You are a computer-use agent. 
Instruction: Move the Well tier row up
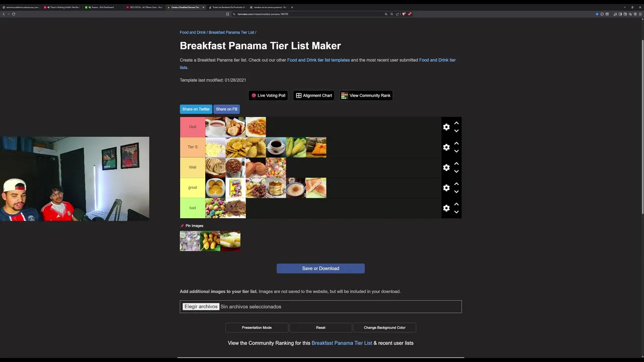[456, 163]
